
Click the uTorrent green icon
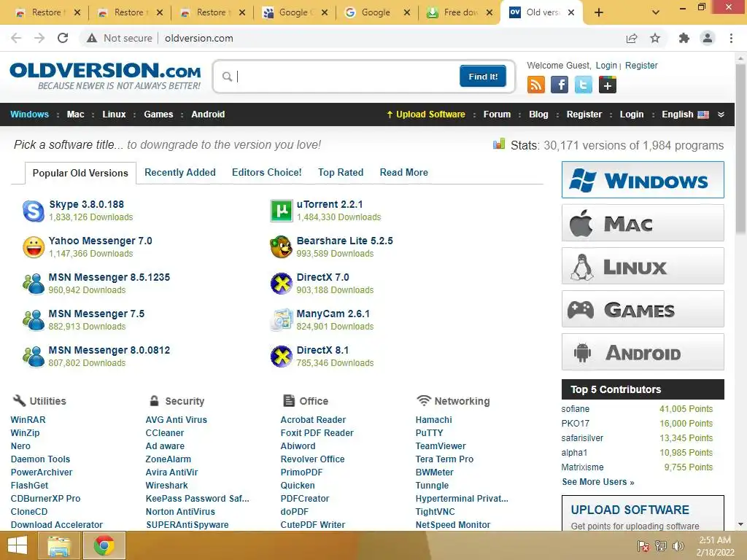pyautogui.click(x=281, y=211)
